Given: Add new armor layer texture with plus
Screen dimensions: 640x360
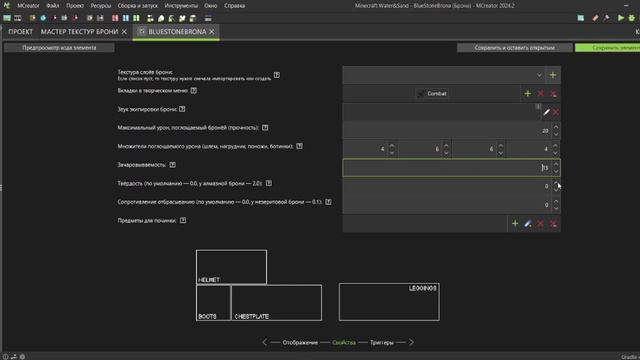Looking at the screenshot, I should tap(553, 75).
